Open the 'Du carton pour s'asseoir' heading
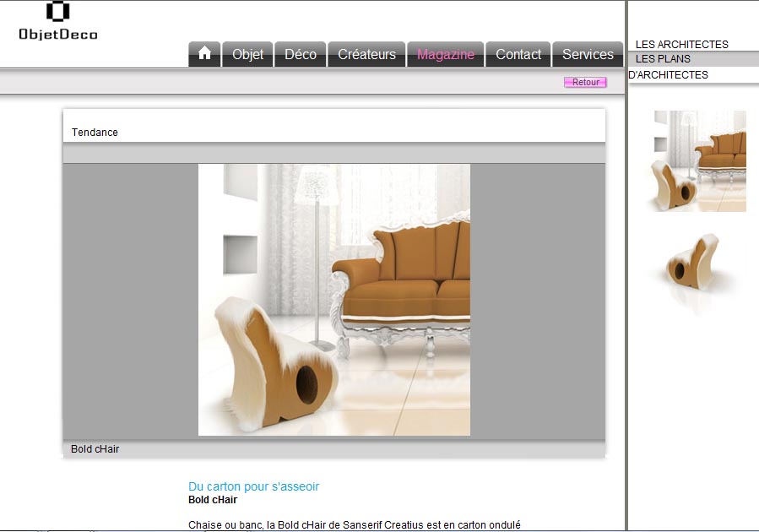 253,486
